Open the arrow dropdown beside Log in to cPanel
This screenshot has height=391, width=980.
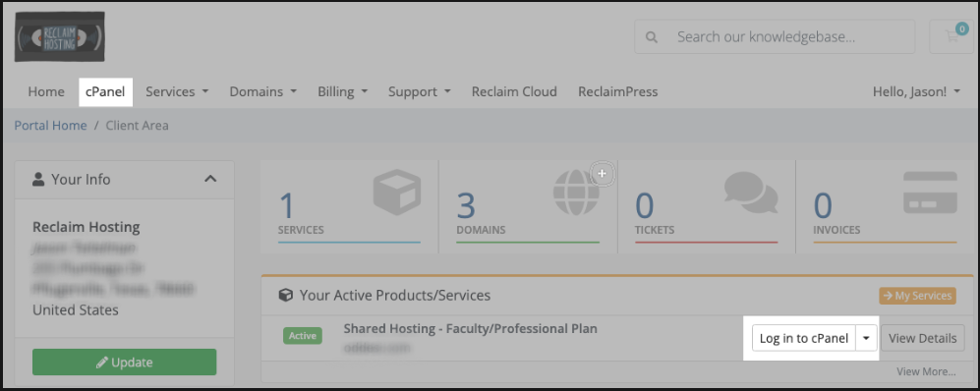pyautogui.click(x=866, y=338)
